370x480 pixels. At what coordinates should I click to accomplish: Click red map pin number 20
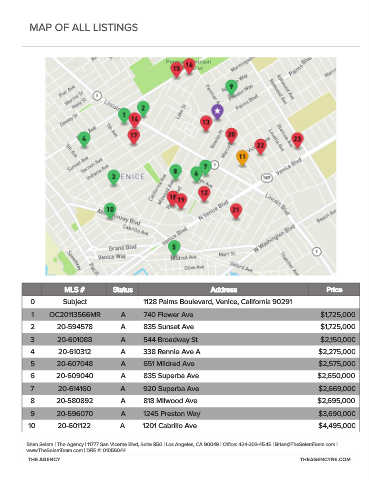[x=231, y=135]
